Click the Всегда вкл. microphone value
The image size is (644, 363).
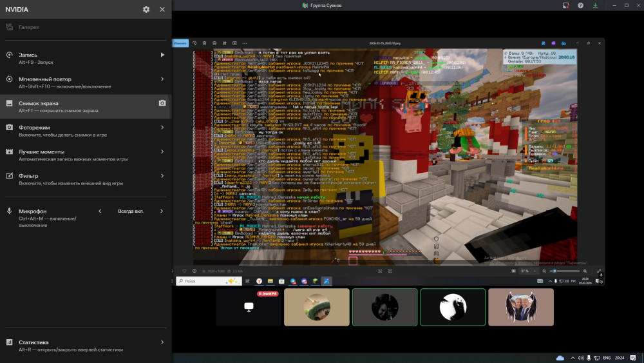(x=131, y=211)
